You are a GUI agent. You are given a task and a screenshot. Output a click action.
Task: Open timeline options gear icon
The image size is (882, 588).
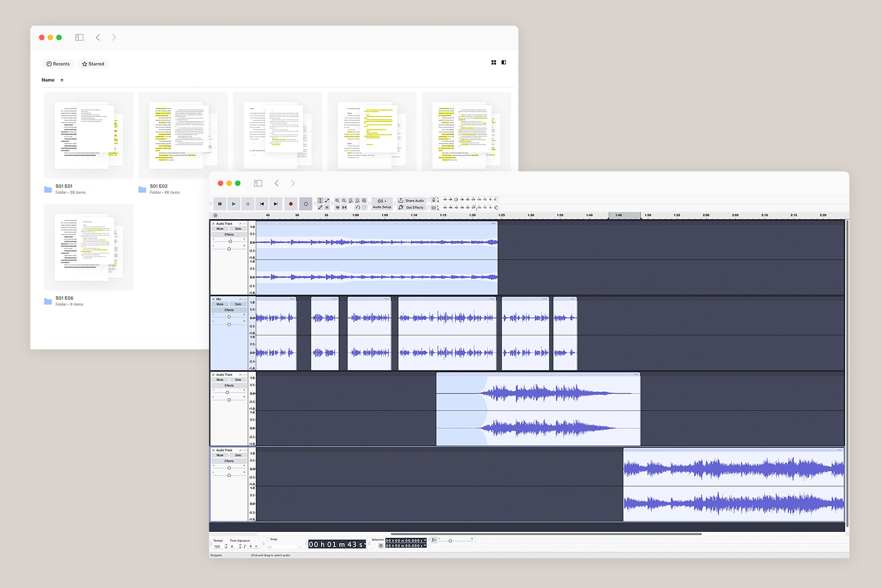[x=215, y=215]
